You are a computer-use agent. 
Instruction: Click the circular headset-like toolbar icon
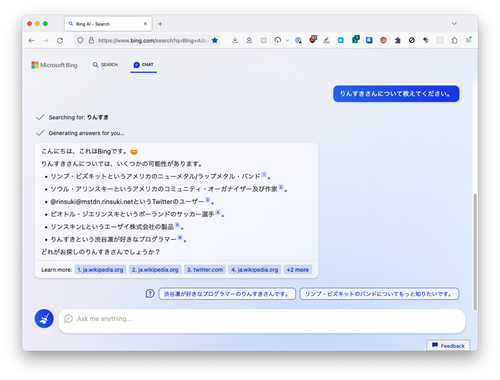pyautogui.click(x=278, y=40)
